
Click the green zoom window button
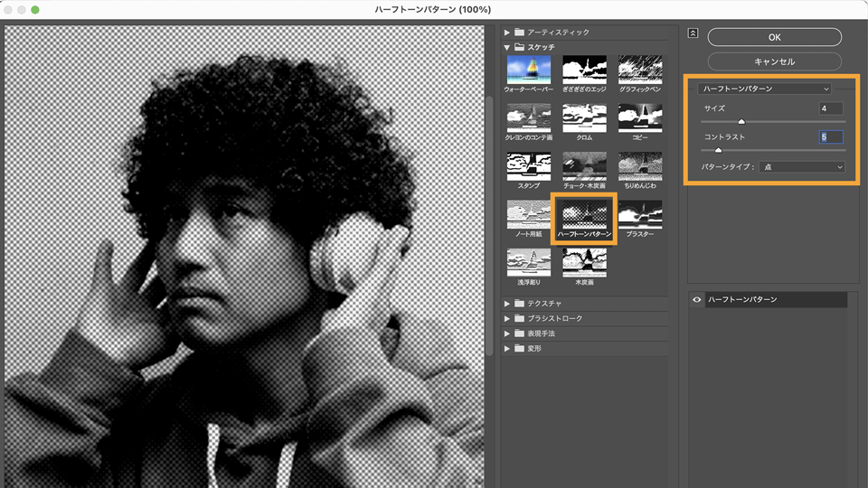(35, 9)
